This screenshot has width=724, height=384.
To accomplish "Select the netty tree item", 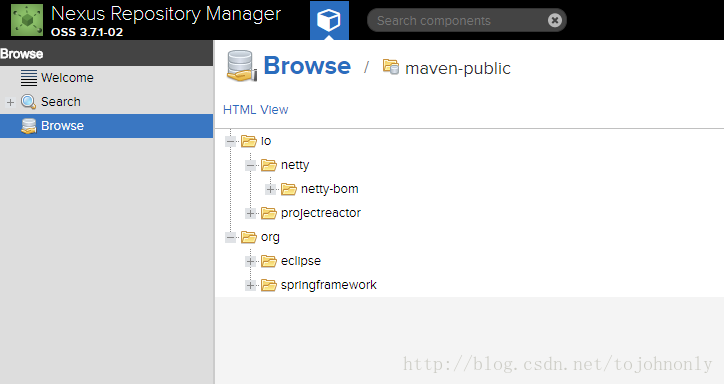I will (x=295, y=165).
